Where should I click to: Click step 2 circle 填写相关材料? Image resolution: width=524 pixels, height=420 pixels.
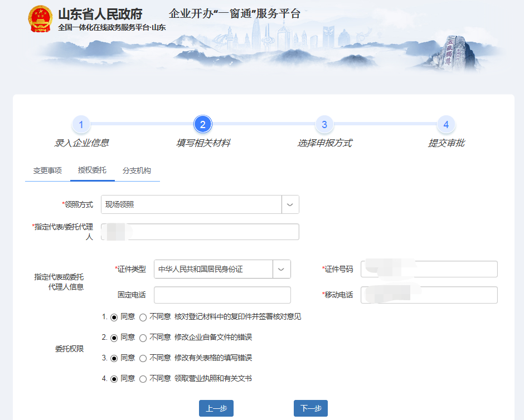pyautogui.click(x=203, y=125)
